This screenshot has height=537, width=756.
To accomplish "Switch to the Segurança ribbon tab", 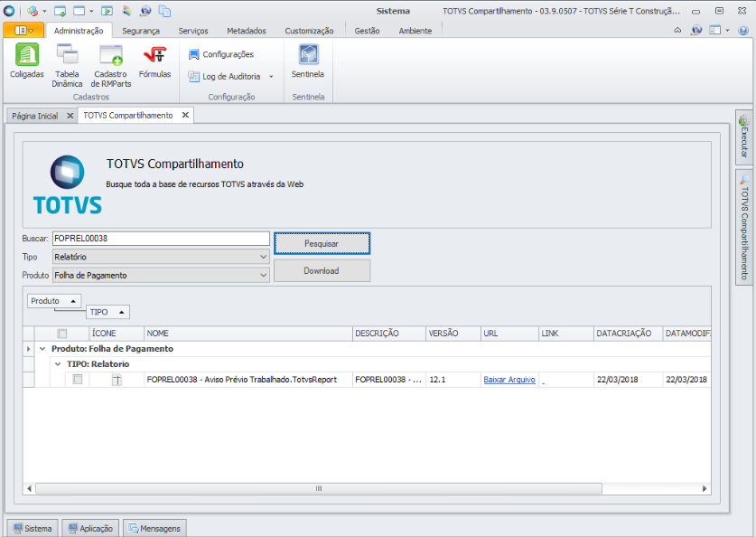I will pos(141,31).
